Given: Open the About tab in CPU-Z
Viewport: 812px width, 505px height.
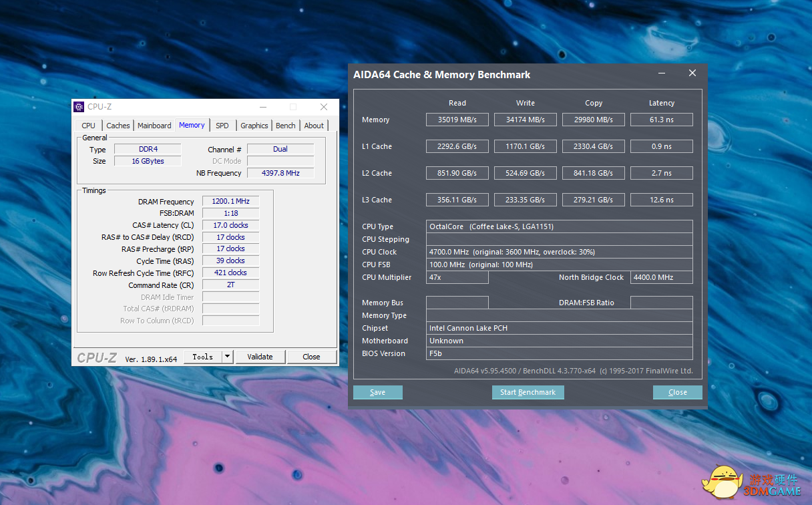Looking at the screenshot, I should tap(314, 126).
